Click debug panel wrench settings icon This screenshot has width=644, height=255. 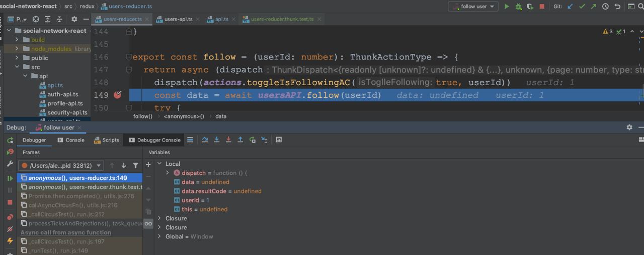pos(10,164)
